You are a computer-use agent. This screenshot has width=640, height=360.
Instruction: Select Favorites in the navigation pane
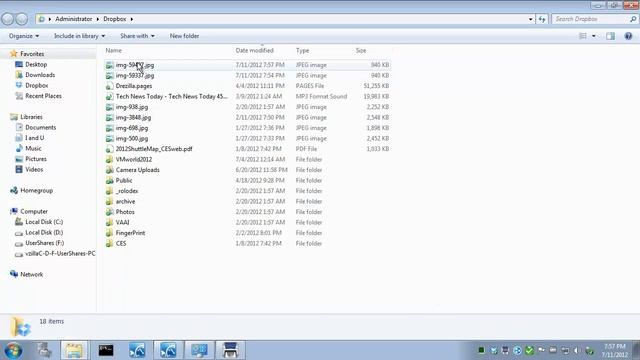coord(32,54)
